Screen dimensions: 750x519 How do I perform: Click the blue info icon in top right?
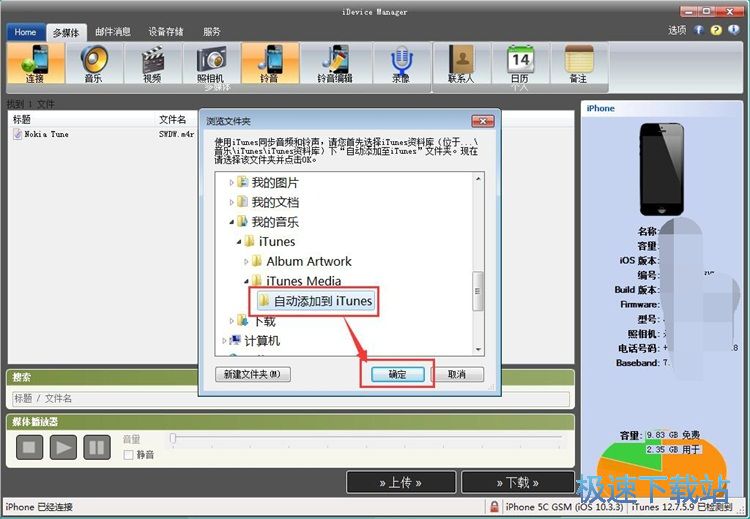pyautogui.click(x=734, y=30)
